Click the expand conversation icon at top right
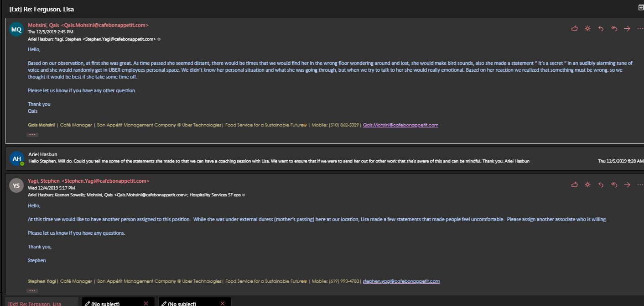The height and width of the screenshot is (306, 644). click(x=640, y=8)
